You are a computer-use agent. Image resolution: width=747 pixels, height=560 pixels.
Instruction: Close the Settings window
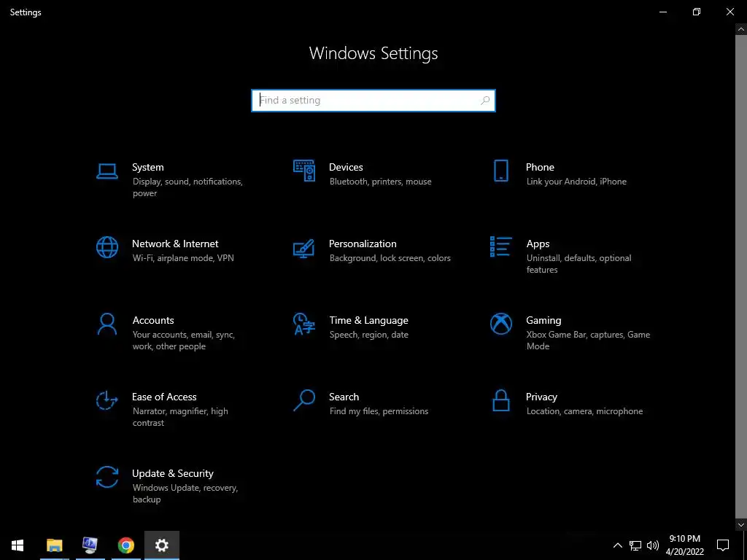(x=730, y=12)
